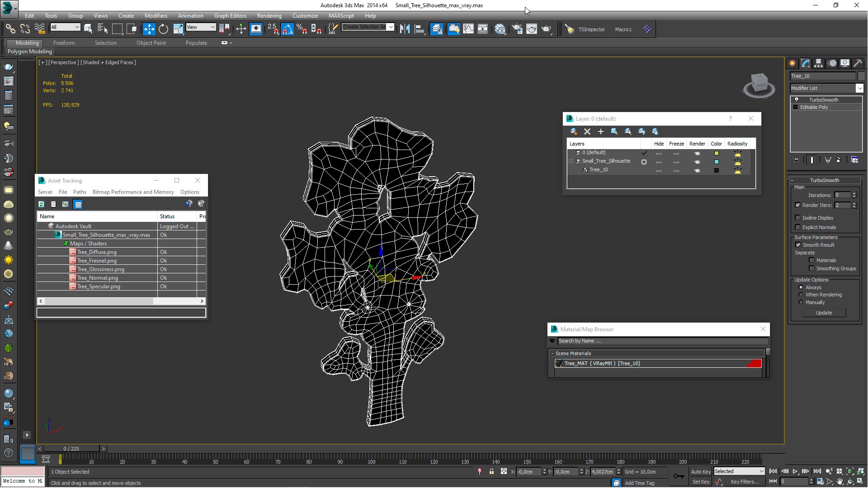This screenshot has height=488, width=868.
Task: Switch to the Object Paint ribbon tab
Action: coord(151,43)
